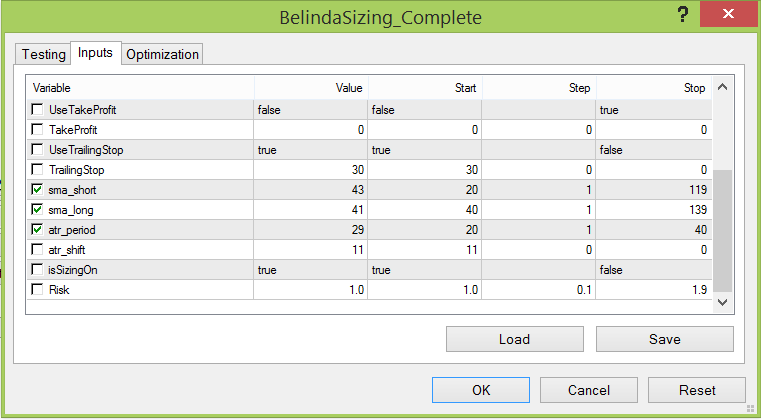Select the Inputs tab

[95, 52]
